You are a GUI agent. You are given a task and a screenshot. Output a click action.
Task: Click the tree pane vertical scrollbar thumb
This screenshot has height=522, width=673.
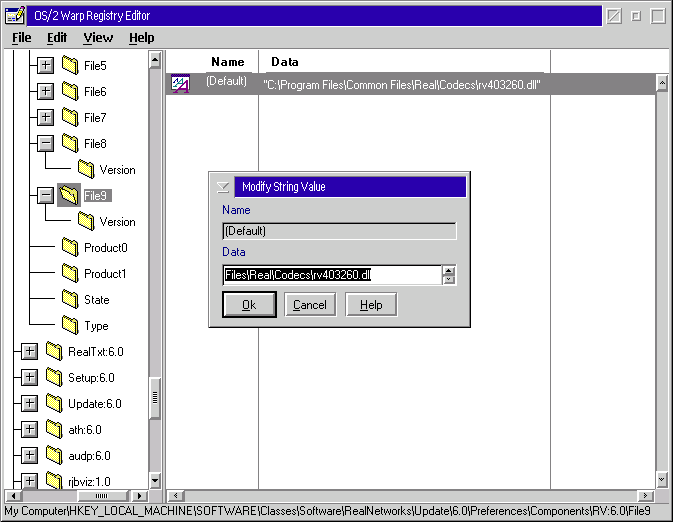pyautogui.click(x=155, y=398)
